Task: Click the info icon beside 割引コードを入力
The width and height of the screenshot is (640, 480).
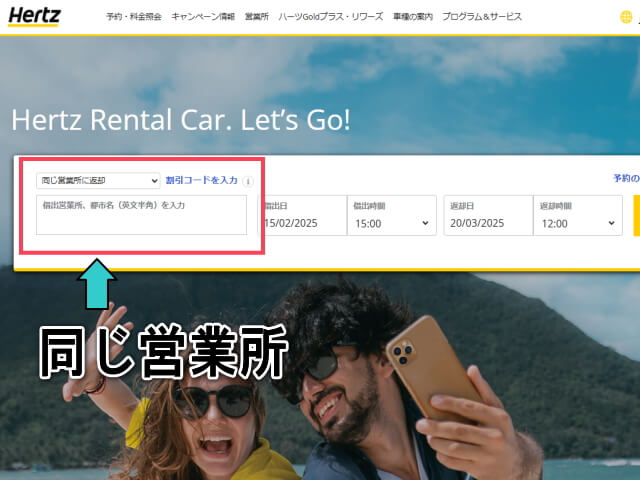Action: tap(248, 181)
